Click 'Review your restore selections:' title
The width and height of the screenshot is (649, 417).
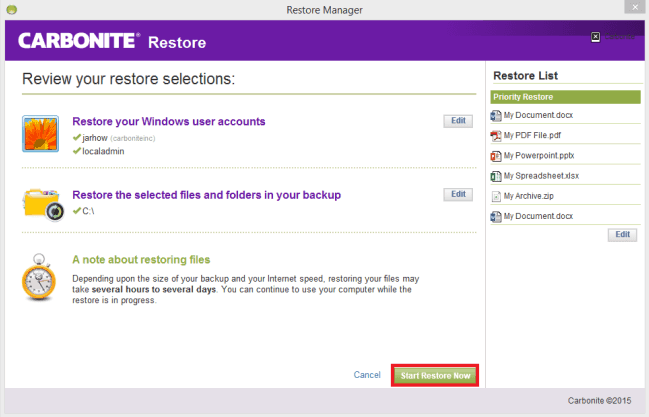click(128, 79)
